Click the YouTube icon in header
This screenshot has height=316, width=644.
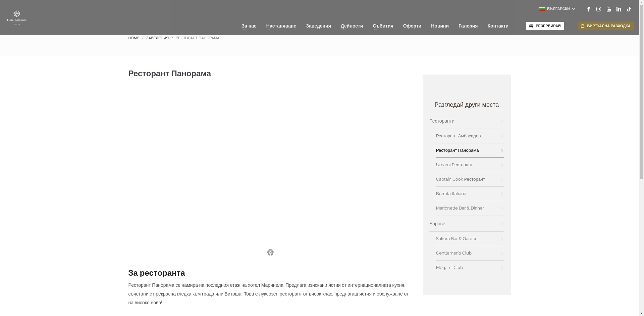click(x=608, y=9)
